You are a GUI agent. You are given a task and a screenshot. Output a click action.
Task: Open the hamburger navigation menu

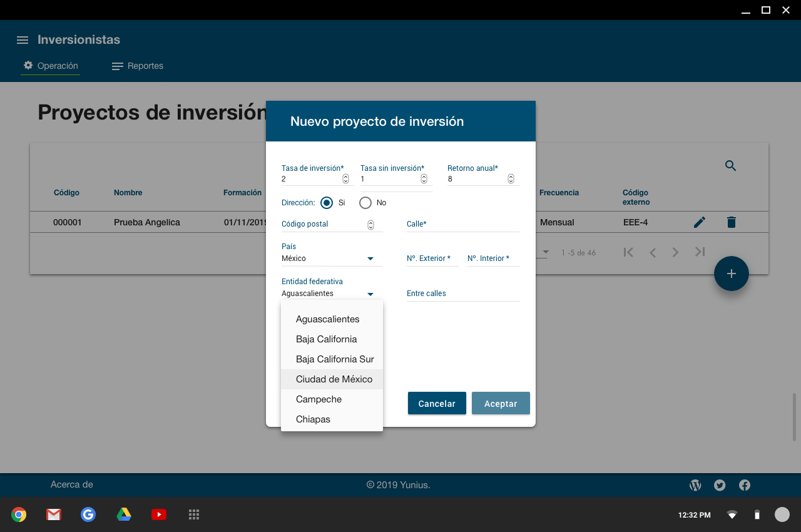coord(23,40)
